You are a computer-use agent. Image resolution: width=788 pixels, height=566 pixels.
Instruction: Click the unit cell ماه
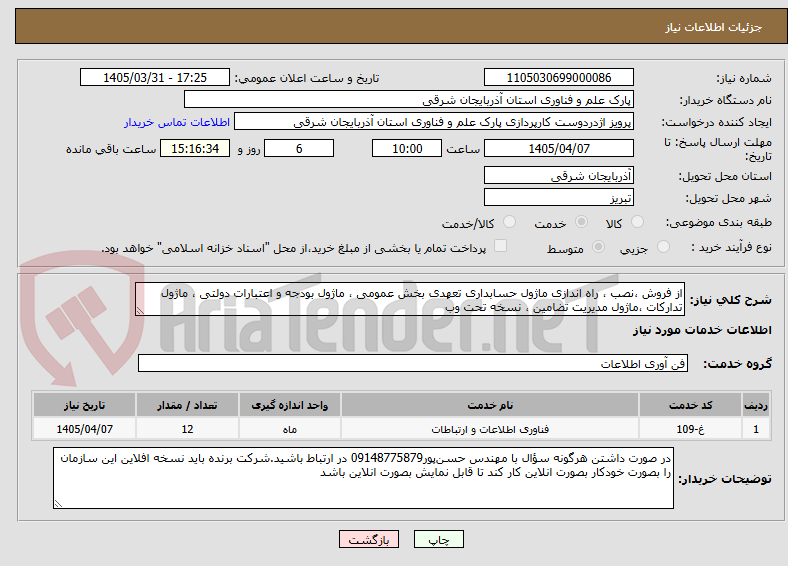click(x=290, y=429)
